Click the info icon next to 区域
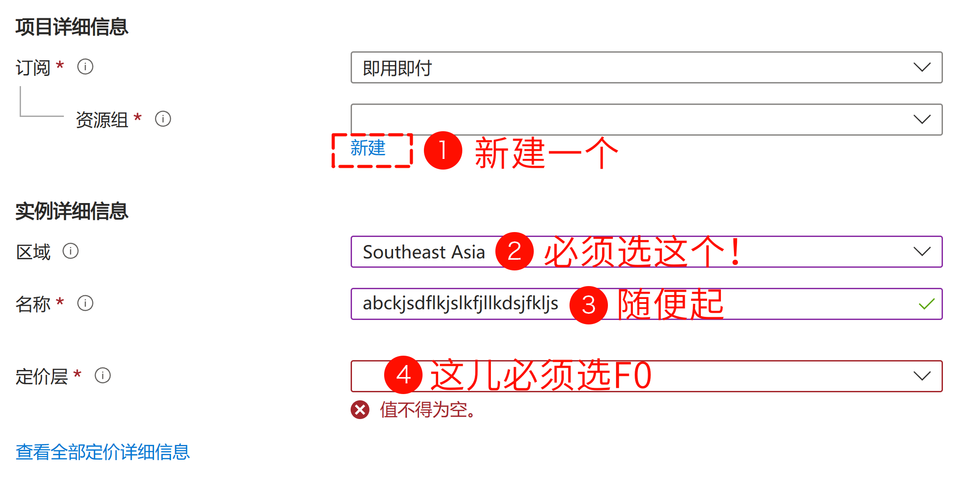 click(71, 251)
